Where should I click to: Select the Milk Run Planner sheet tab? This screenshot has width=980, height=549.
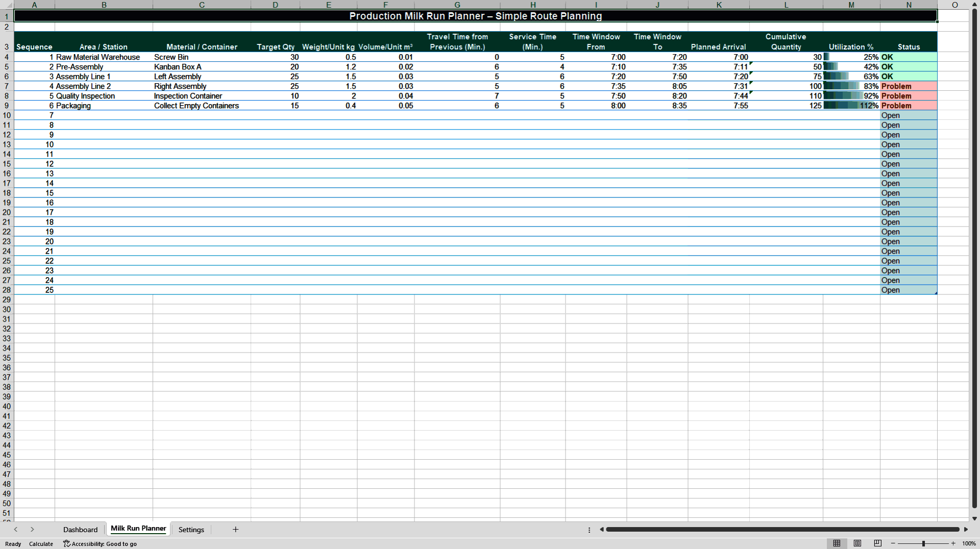point(138,529)
